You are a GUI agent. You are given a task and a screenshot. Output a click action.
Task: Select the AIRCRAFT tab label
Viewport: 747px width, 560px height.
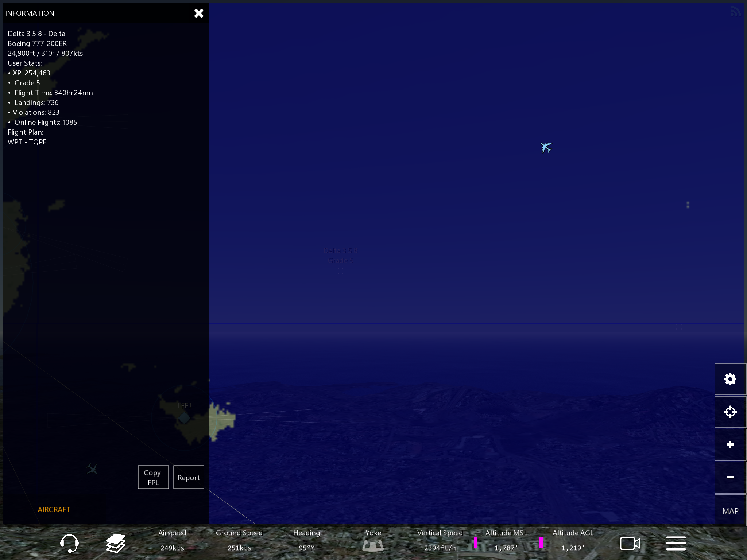click(54, 509)
